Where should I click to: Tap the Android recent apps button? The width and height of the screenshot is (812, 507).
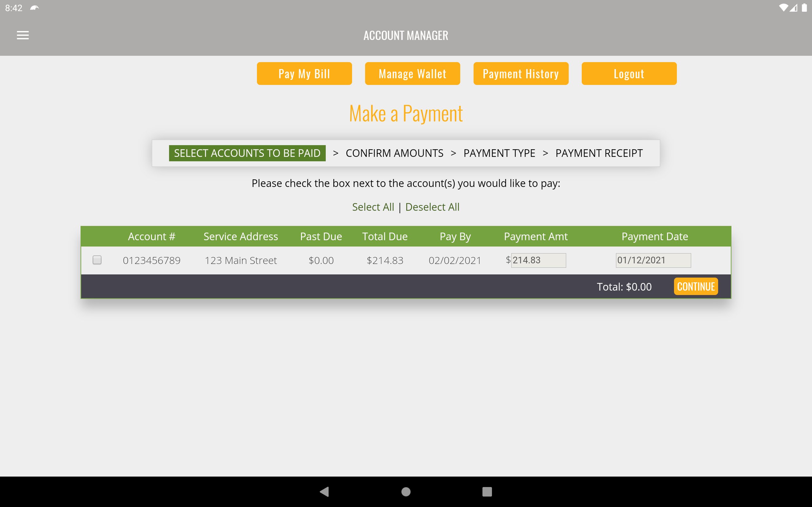[487, 491]
